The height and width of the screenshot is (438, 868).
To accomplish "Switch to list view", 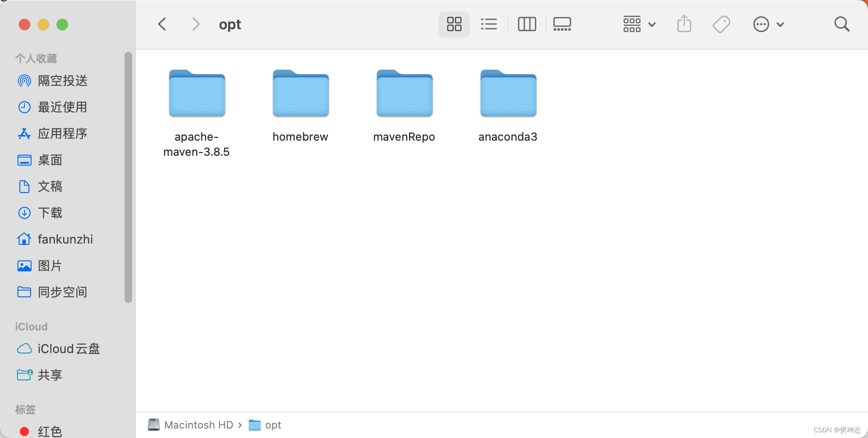I will 489,24.
